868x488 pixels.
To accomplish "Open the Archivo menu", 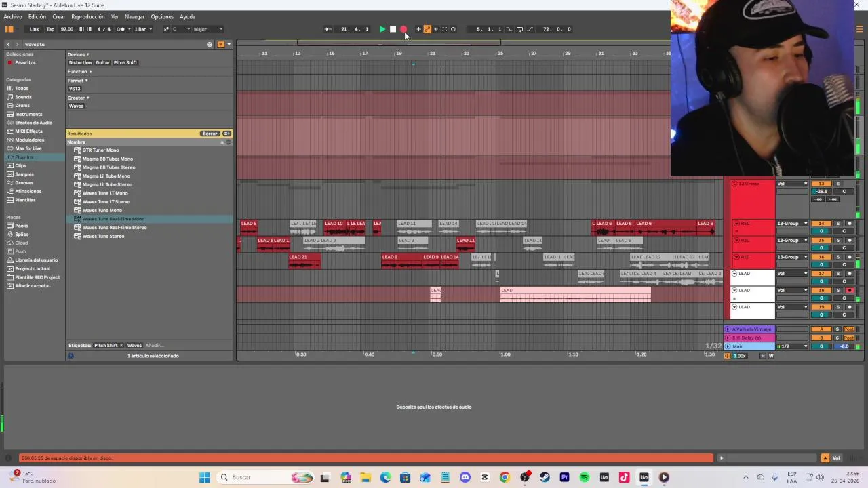I will tap(13, 16).
